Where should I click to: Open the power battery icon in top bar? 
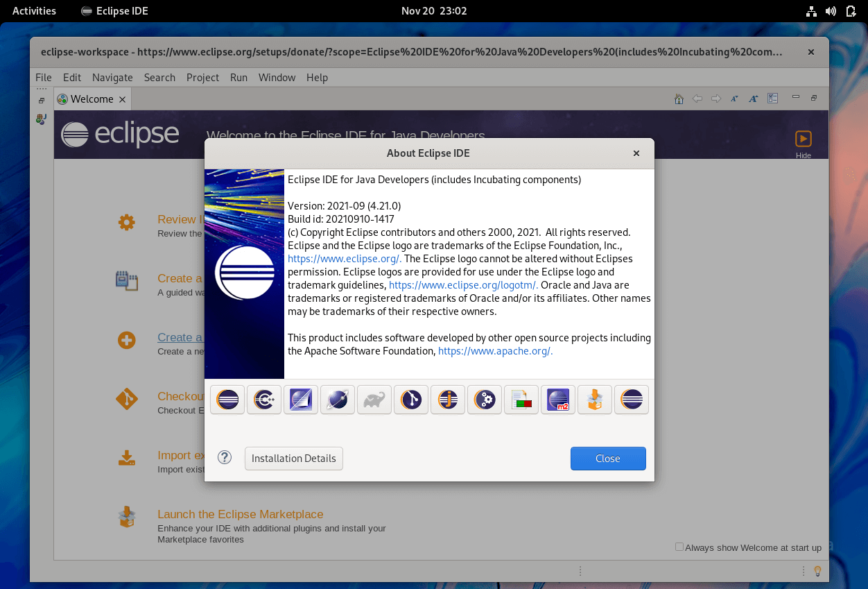pyautogui.click(x=851, y=11)
